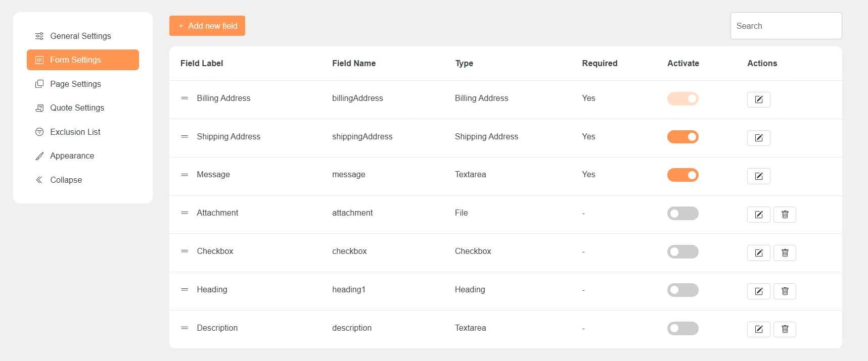Open the Appearance settings page
Image resolution: width=868 pixels, height=361 pixels.
click(x=72, y=156)
